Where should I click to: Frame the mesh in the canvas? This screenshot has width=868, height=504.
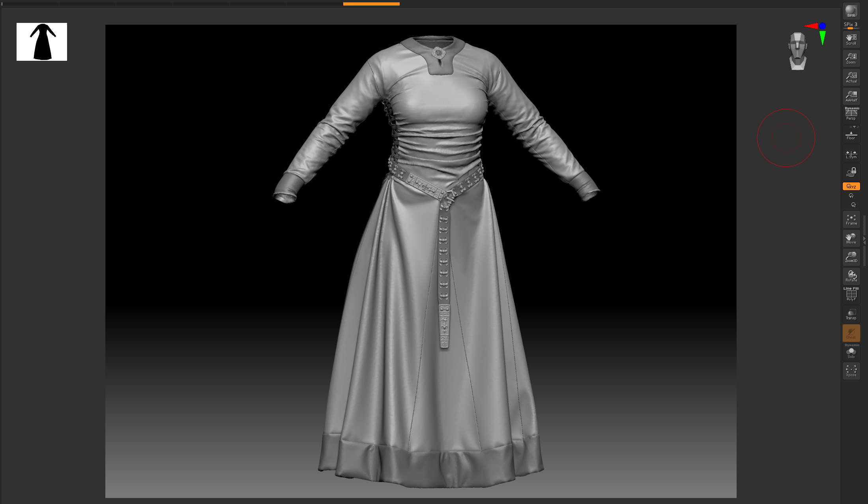coord(851,219)
